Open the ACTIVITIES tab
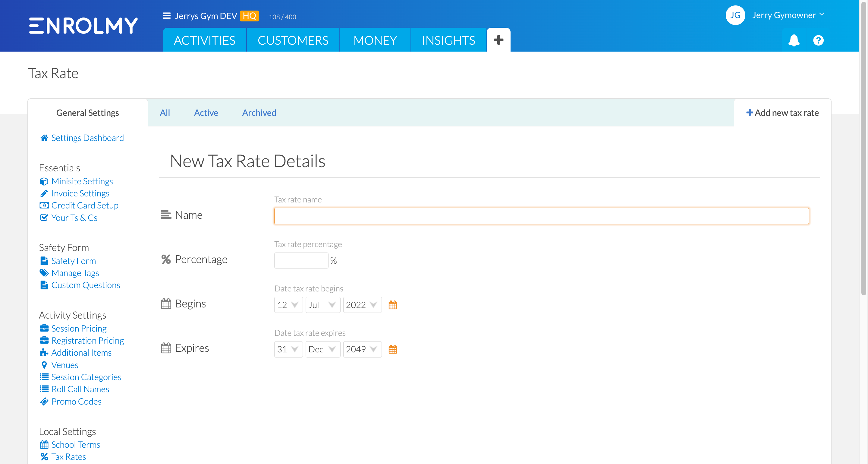868x464 pixels. click(x=205, y=40)
